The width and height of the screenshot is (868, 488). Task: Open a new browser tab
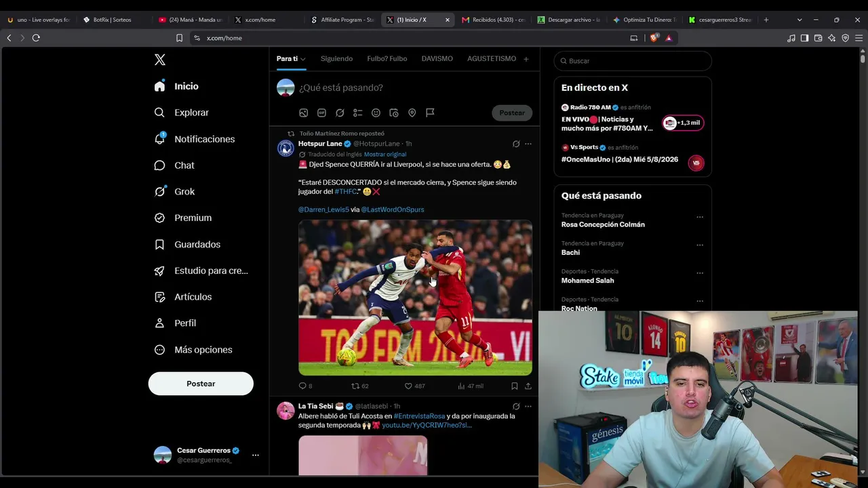point(766,20)
